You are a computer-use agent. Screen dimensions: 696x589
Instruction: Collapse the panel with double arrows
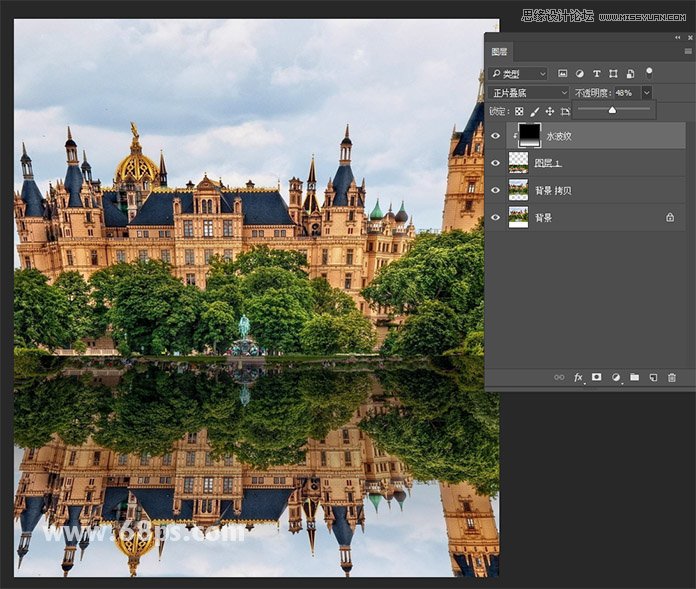677,37
